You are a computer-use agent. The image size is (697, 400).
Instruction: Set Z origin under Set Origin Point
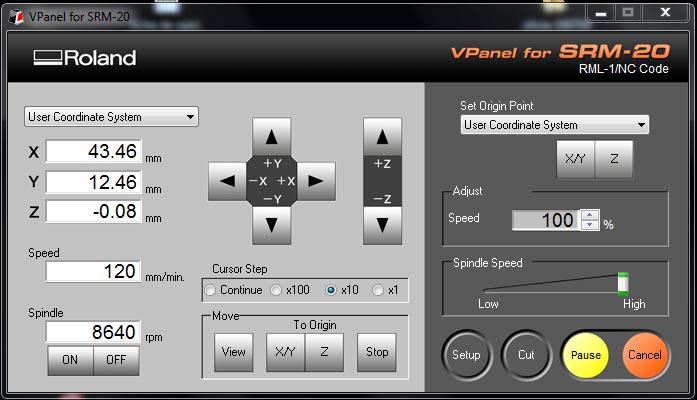[614, 159]
